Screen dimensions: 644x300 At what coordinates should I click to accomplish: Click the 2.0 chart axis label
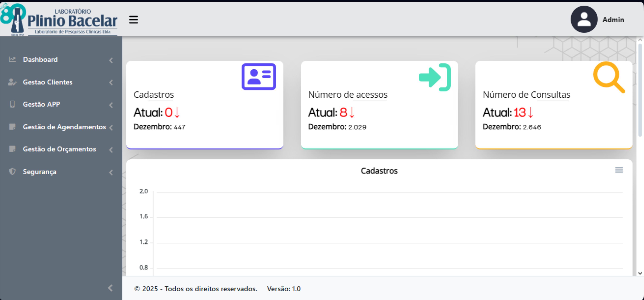[x=144, y=191]
